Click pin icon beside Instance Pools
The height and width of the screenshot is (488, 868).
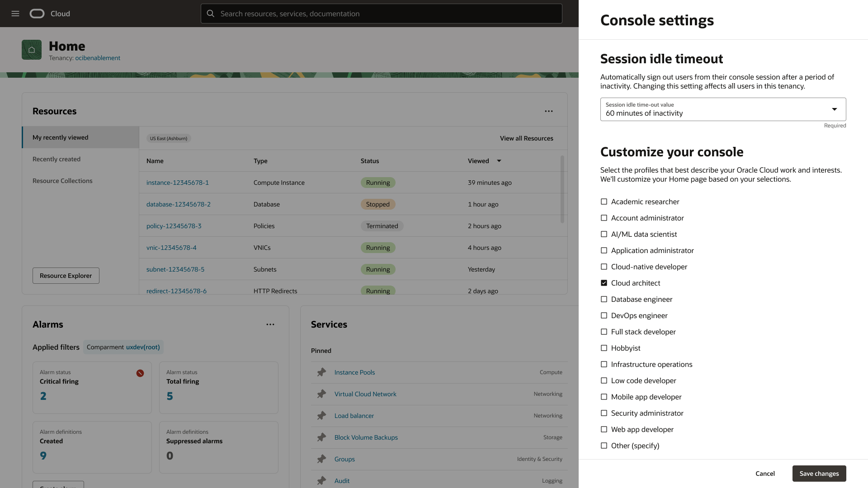click(x=321, y=372)
